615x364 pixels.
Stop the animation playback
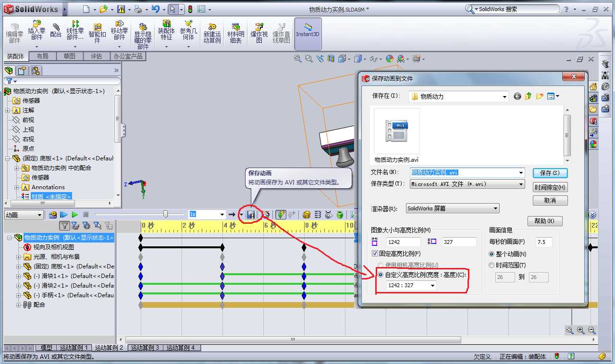coord(86,215)
